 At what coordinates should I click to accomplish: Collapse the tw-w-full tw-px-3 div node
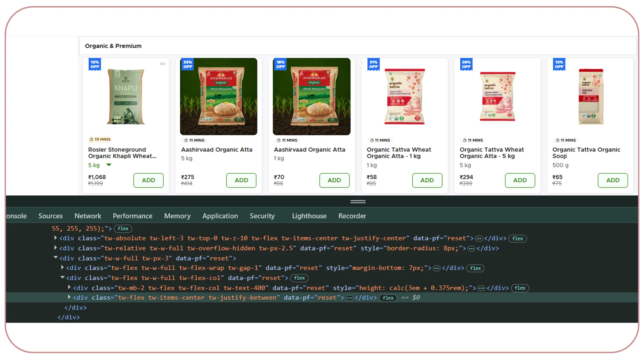(55, 257)
